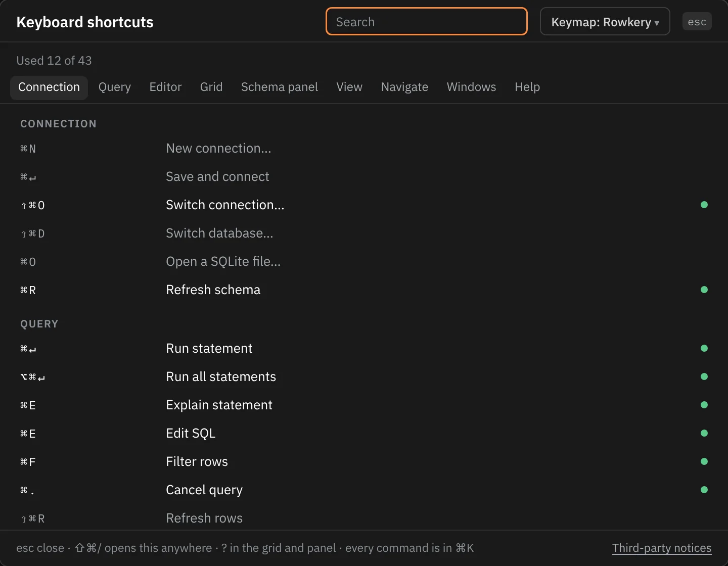
Task: Click the ⌘N key combo for New connection
Action: coord(28,149)
